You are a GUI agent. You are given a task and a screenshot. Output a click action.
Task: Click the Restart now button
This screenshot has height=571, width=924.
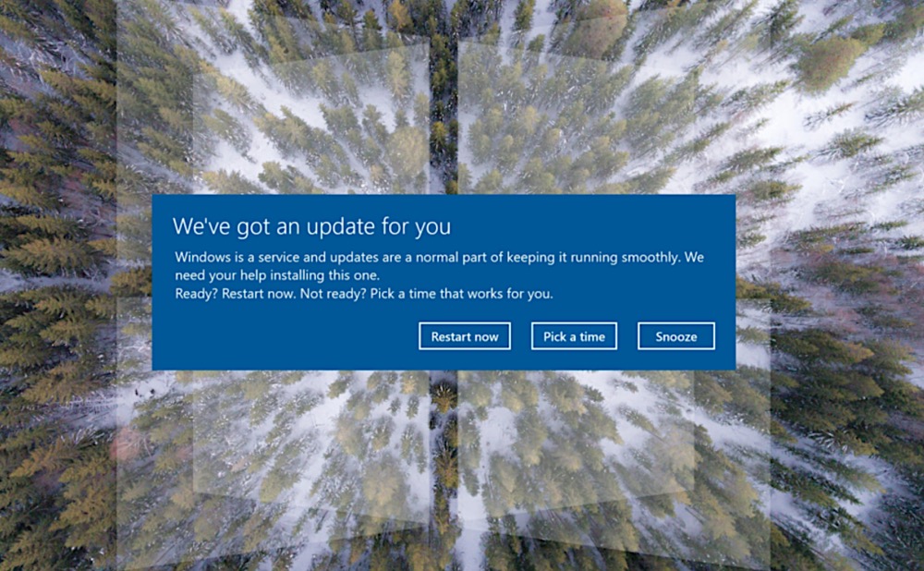pos(464,336)
